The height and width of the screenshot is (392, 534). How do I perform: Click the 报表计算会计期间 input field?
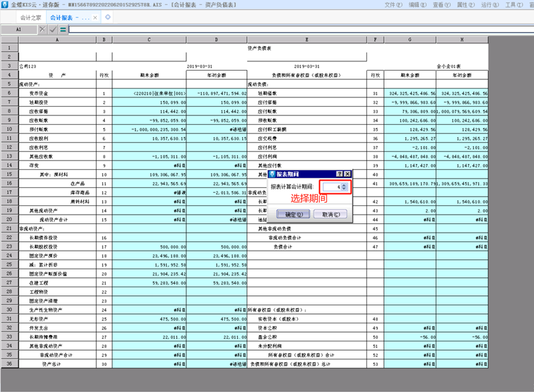[x=330, y=187]
